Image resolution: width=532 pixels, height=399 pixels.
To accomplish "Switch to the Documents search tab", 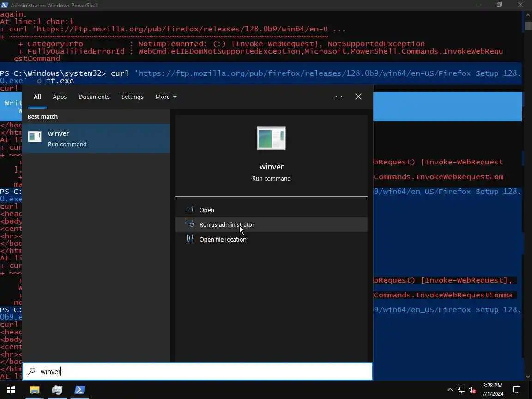I will point(94,97).
